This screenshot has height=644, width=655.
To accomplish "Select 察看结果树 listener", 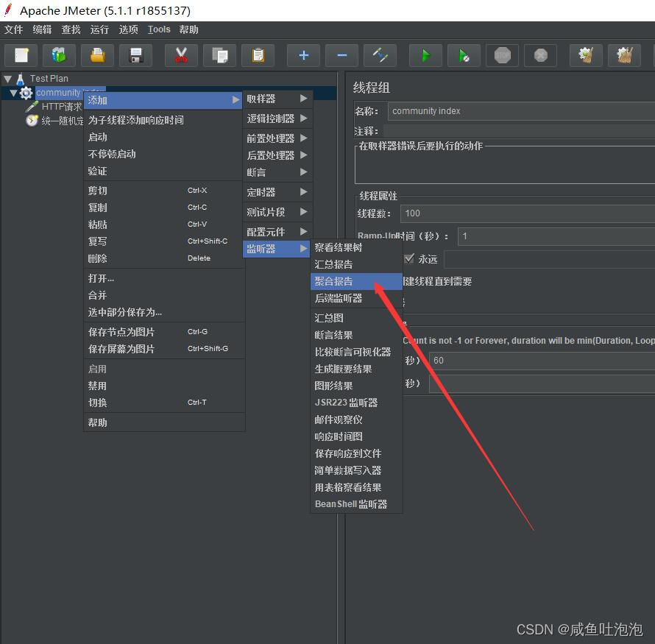I will coord(356,247).
